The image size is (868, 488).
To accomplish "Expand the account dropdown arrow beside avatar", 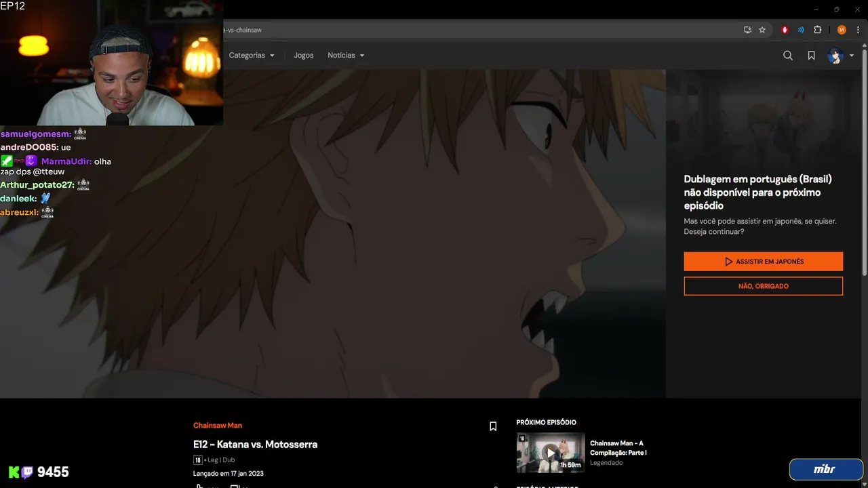I will tap(852, 56).
